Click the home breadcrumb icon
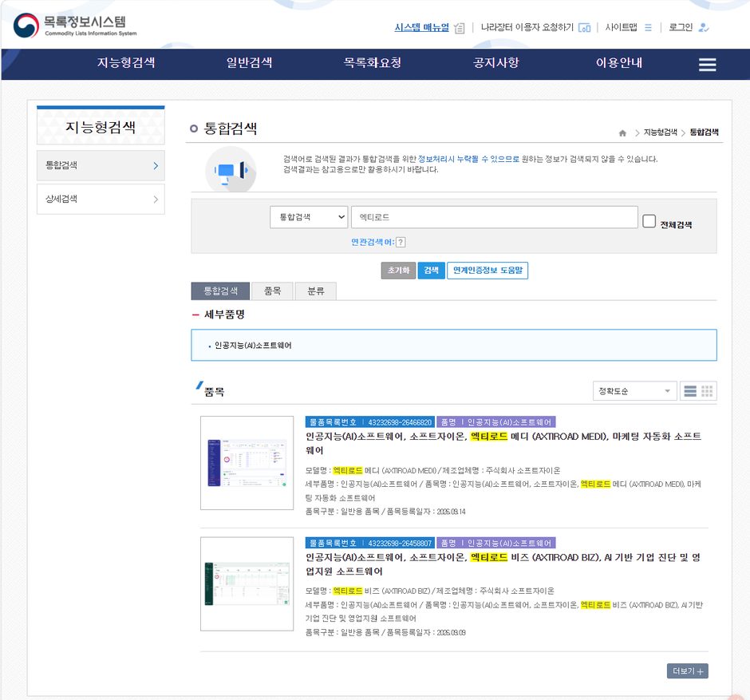The height and width of the screenshot is (700, 750). click(622, 133)
